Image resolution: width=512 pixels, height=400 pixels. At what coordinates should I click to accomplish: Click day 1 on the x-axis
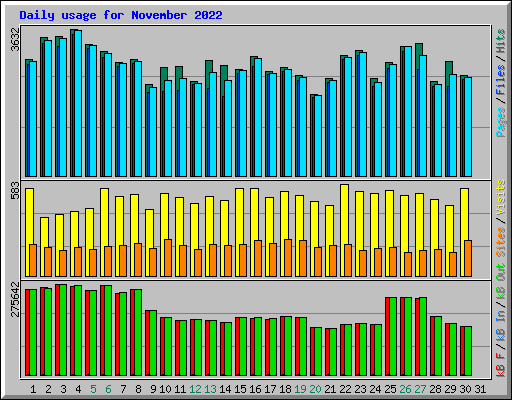pyautogui.click(x=33, y=389)
